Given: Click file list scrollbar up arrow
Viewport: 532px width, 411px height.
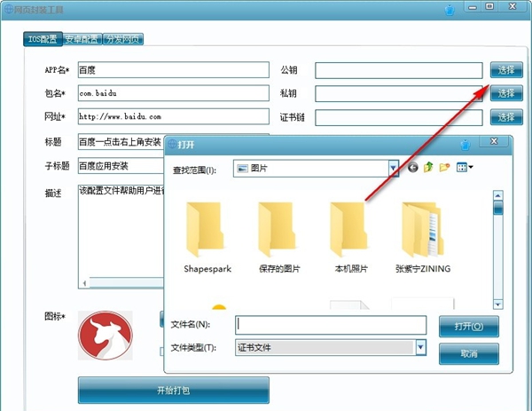Looking at the screenshot, I should (x=497, y=195).
